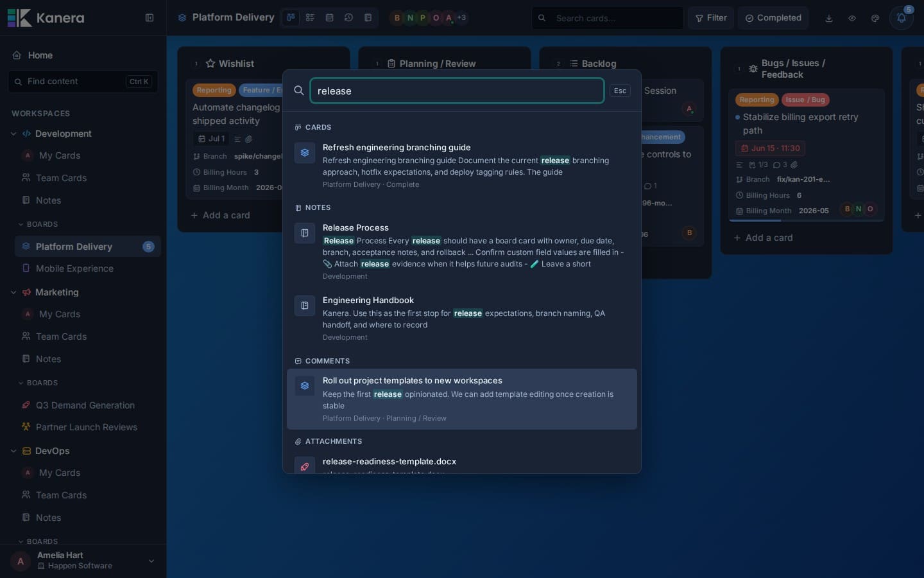
Task: Collapse Marketing workspace
Action: pos(13,292)
